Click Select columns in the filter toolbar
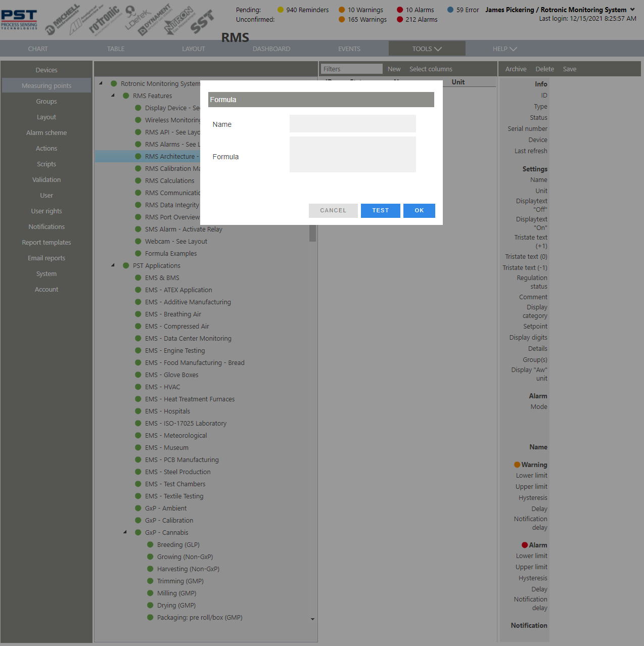Screen dimensions: 644x646 [431, 69]
